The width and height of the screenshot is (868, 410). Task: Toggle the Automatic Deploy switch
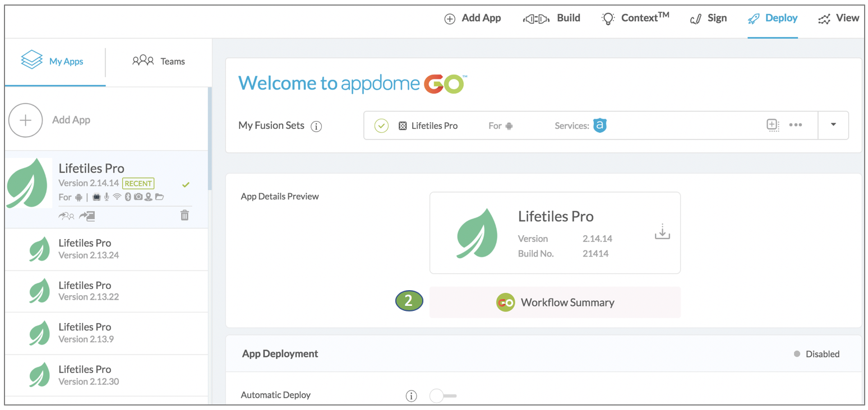(x=443, y=396)
